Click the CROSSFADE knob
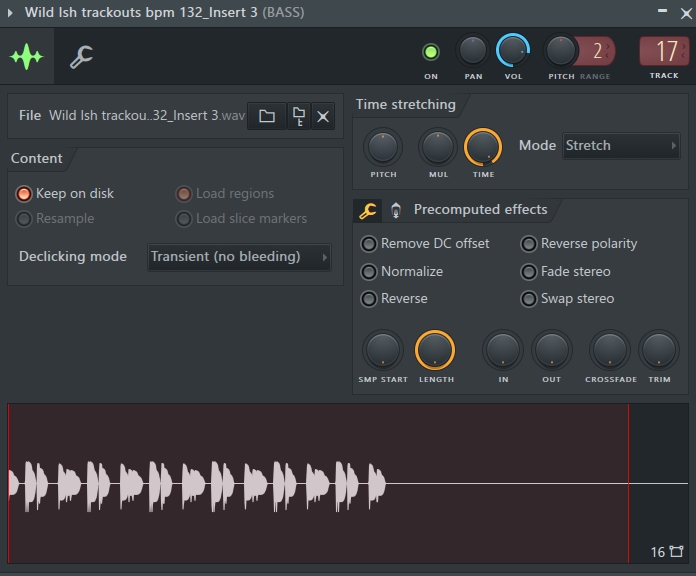This screenshot has height=576, width=696. click(610, 350)
